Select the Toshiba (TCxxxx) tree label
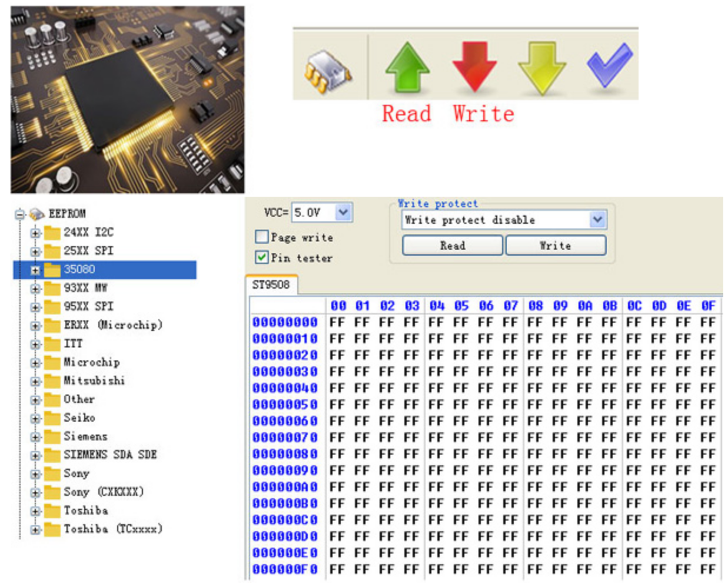 click(x=113, y=529)
